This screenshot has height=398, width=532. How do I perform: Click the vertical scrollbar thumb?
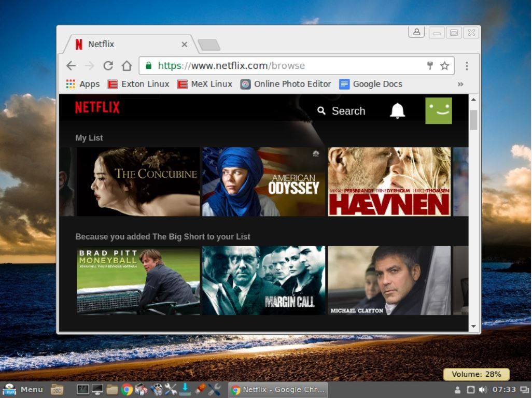pyautogui.click(x=473, y=120)
